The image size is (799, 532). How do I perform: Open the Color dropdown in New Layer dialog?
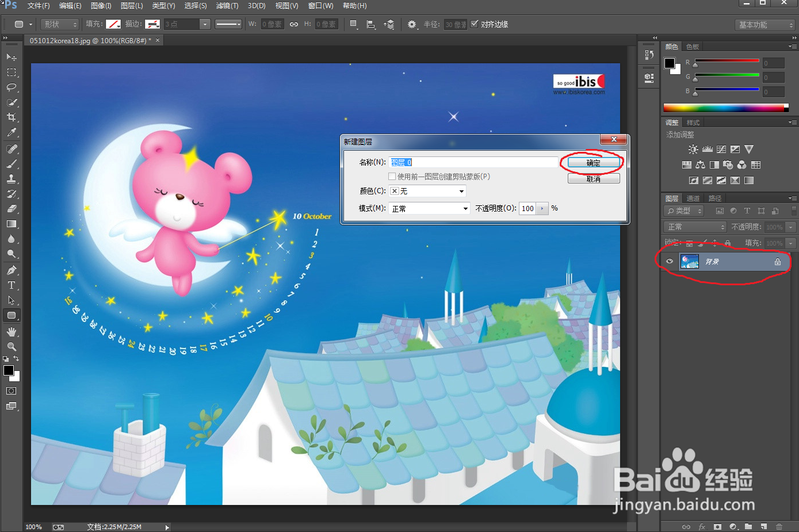pyautogui.click(x=427, y=191)
